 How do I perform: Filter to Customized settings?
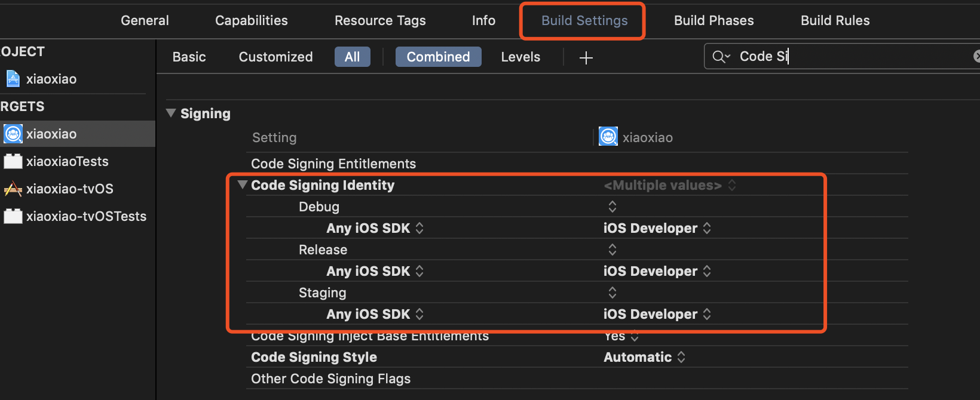click(275, 57)
